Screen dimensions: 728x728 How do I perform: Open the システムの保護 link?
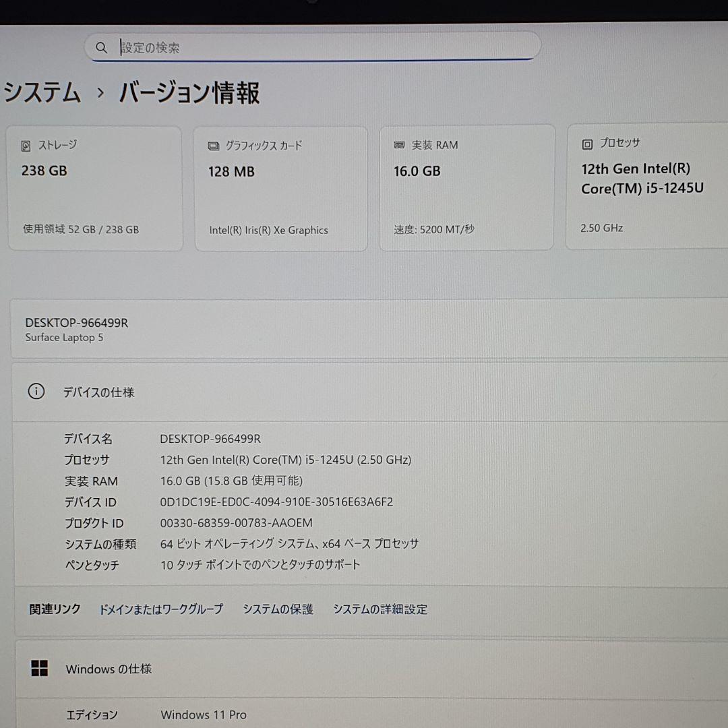point(277,609)
